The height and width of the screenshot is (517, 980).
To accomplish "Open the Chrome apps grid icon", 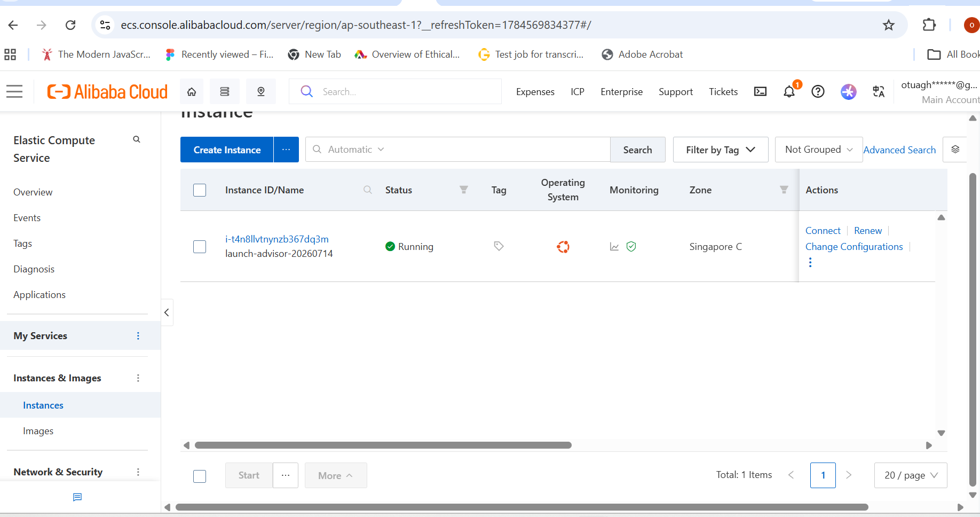I will pyautogui.click(x=10, y=54).
